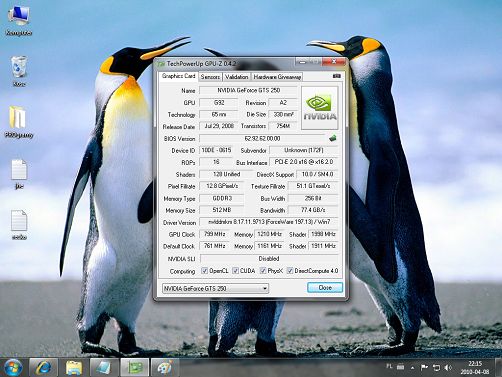The image size is (502, 377).
Task: Click the Close button in GPU-Z
Action: click(x=325, y=288)
